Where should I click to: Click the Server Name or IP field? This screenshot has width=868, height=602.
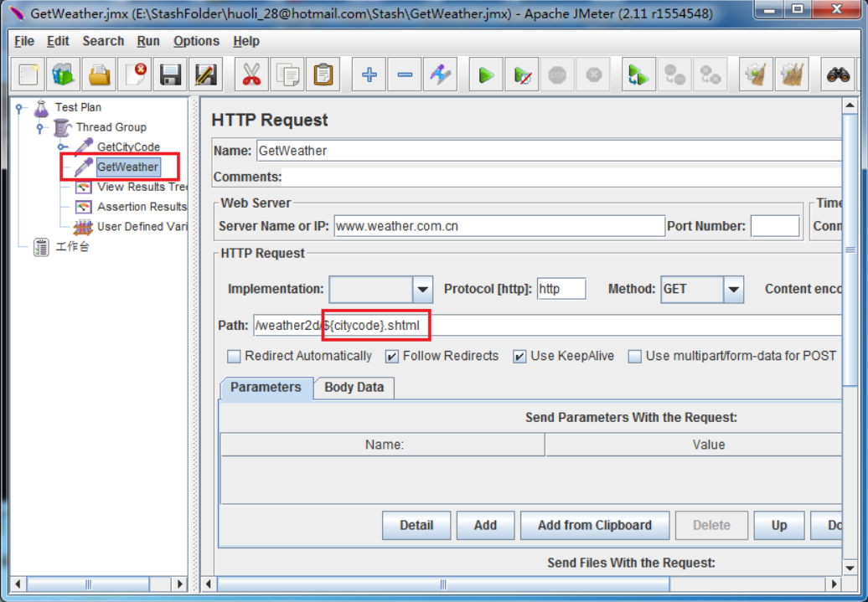(x=499, y=226)
